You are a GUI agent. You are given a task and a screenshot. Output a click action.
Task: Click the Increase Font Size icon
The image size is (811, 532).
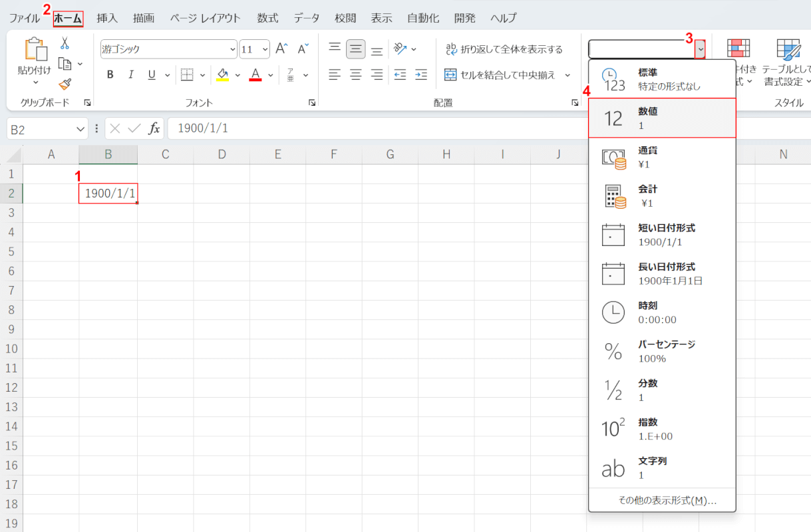[x=281, y=49]
